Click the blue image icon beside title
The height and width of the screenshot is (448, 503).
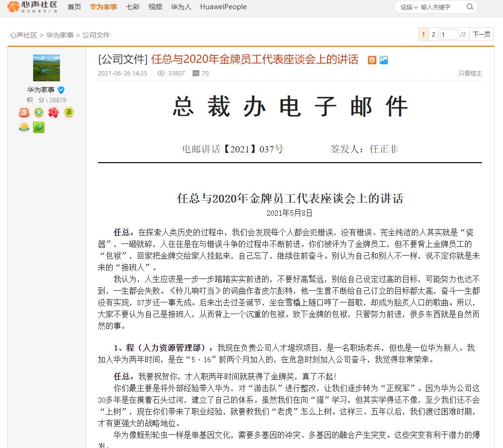[384, 60]
